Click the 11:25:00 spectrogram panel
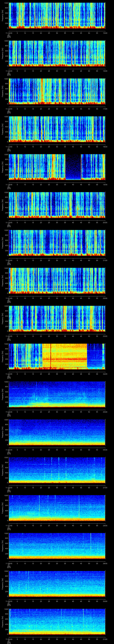This screenshot has height=644, width=114. (x=57, y=432)
